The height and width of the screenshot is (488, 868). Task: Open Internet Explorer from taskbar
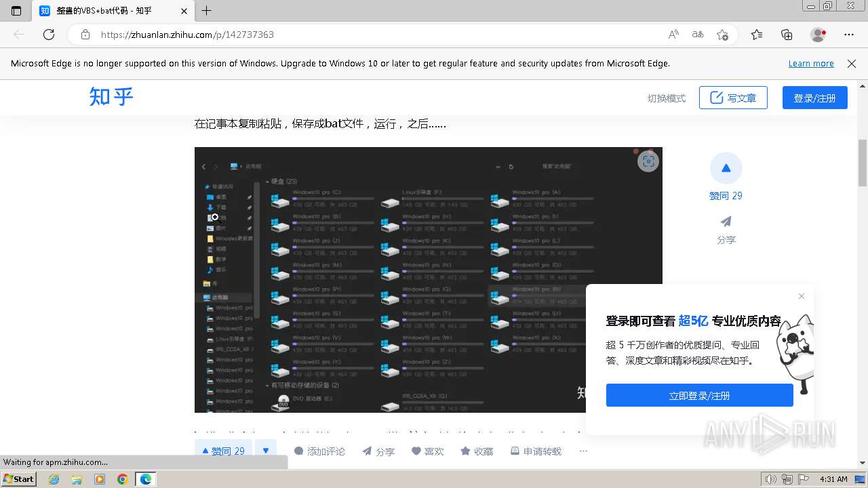point(54,479)
